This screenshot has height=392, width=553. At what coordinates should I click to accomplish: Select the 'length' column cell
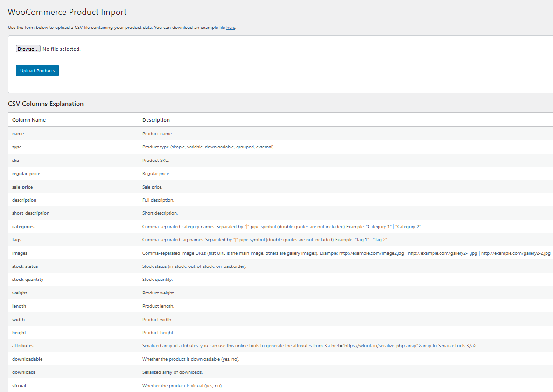pos(19,306)
